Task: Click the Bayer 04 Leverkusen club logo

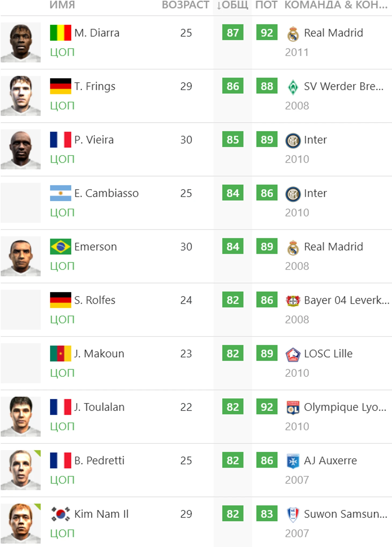Action: point(293,301)
